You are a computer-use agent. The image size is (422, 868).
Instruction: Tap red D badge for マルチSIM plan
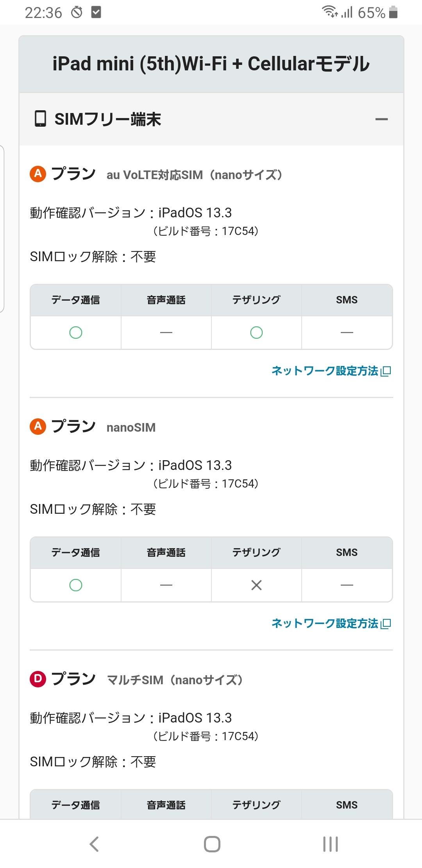(38, 679)
